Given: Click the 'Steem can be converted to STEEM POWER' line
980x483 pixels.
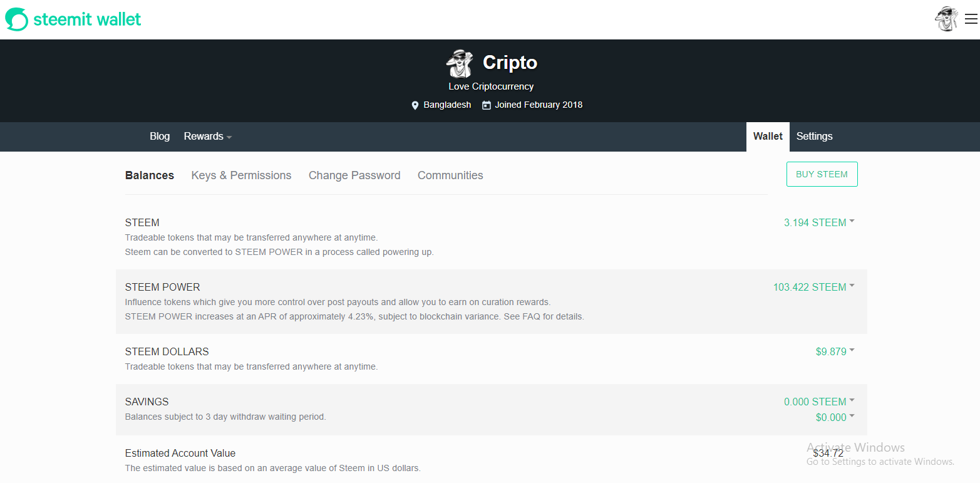Looking at the screenshot, I should click(x=279, y=252).
